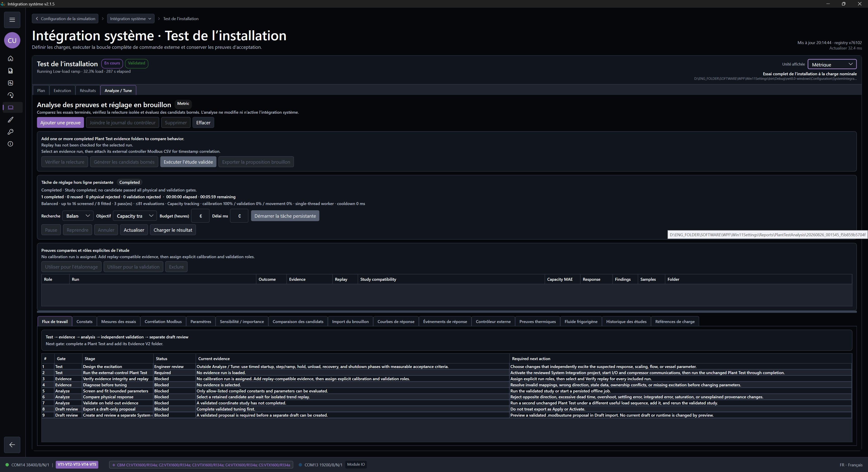Open the Unité affichée Métrique dropdown
The image size is (868, 472).
832,64
